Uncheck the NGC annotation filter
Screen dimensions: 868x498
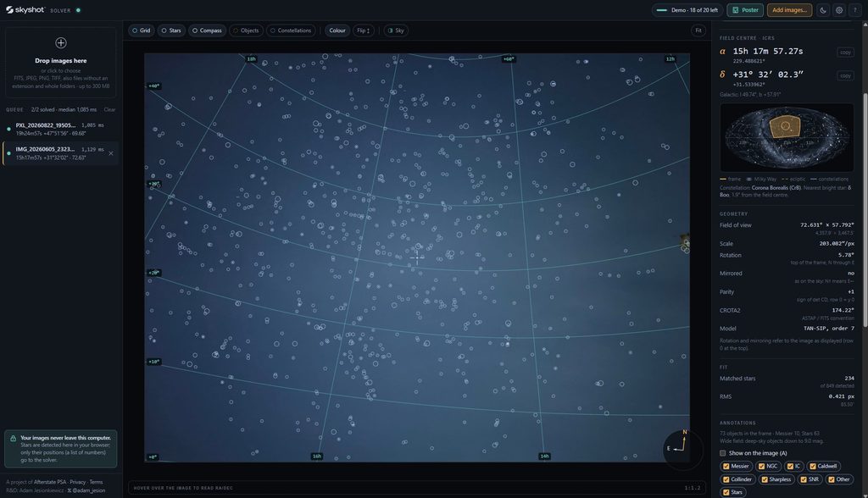768,466
